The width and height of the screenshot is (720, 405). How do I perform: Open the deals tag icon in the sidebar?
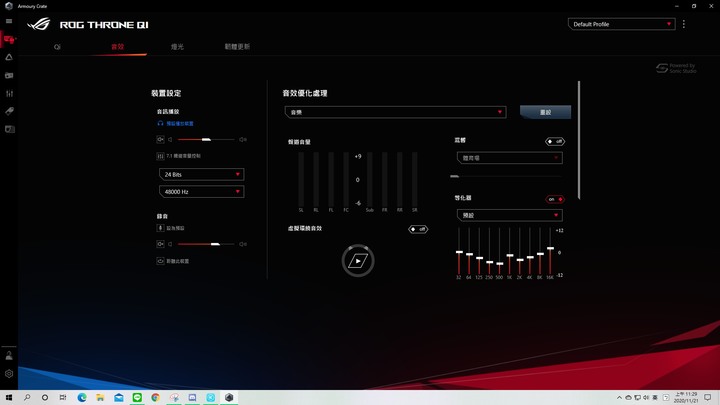(9, 111)
